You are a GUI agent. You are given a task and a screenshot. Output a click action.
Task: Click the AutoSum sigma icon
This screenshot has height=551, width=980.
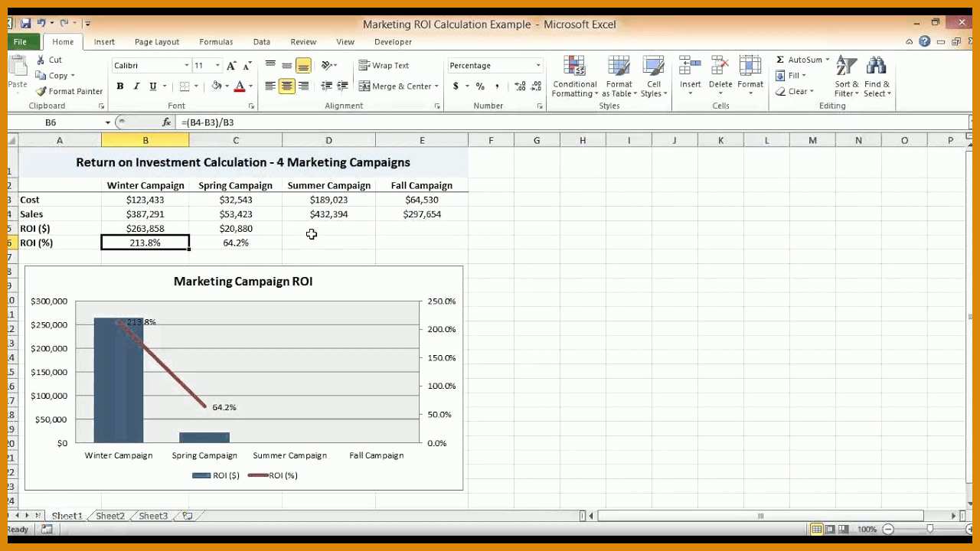[780, 60]
